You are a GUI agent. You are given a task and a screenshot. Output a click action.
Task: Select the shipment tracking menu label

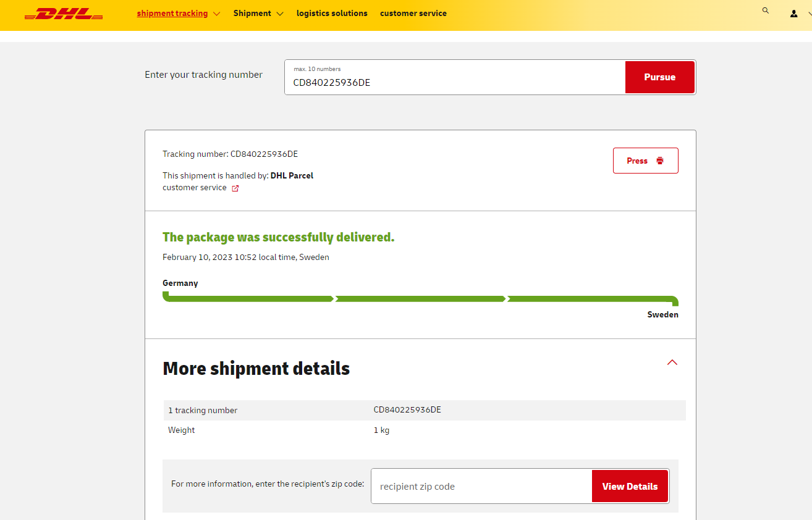(172, 13)
